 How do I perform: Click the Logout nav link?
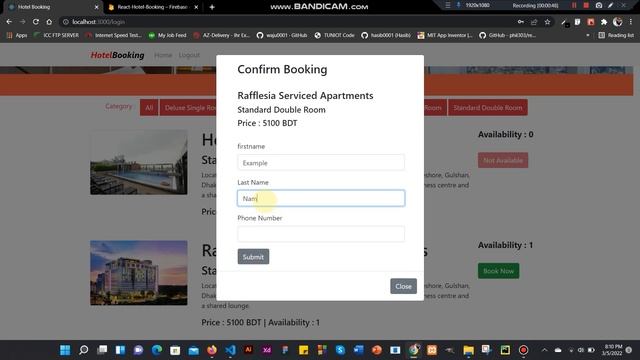coord(189,55)
